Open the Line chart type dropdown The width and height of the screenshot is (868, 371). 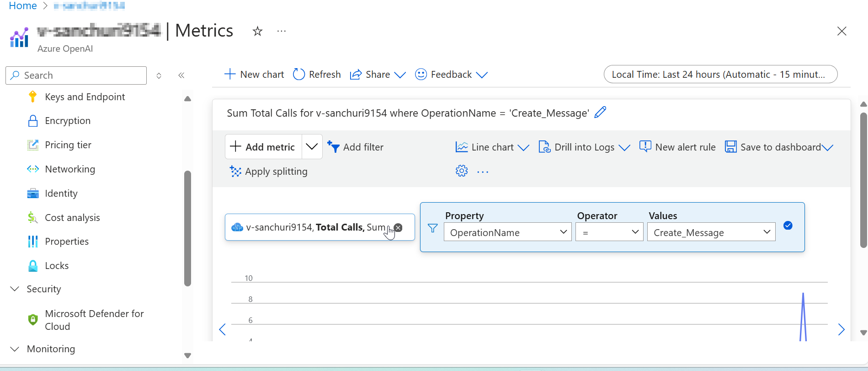point(492,147)
